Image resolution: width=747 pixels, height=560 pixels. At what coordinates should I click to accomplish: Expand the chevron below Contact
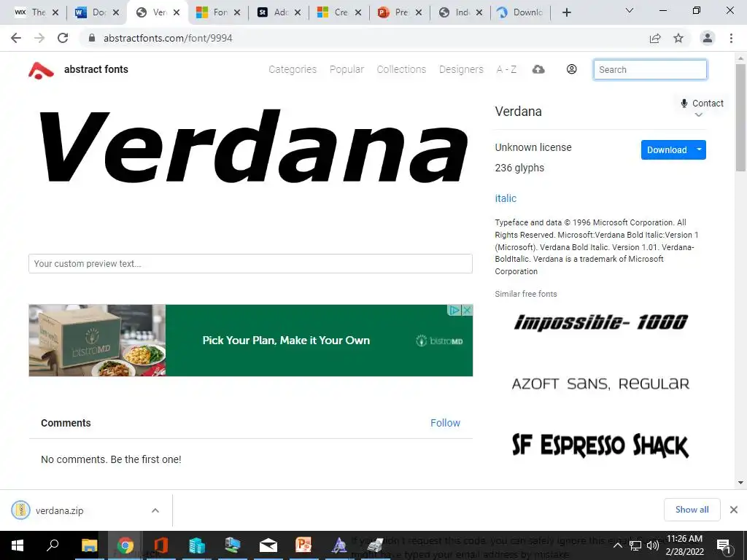click(698, 114)
